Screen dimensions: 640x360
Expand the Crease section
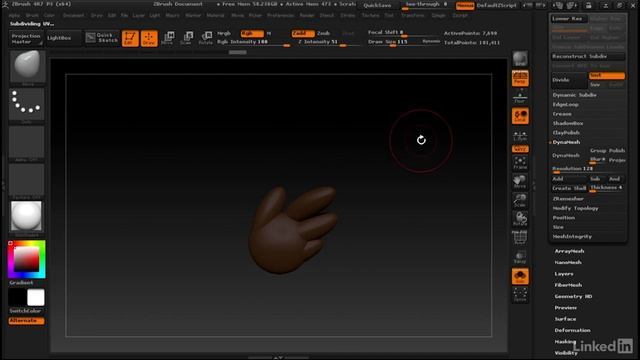pyautogui.click(x=562, y=114)
